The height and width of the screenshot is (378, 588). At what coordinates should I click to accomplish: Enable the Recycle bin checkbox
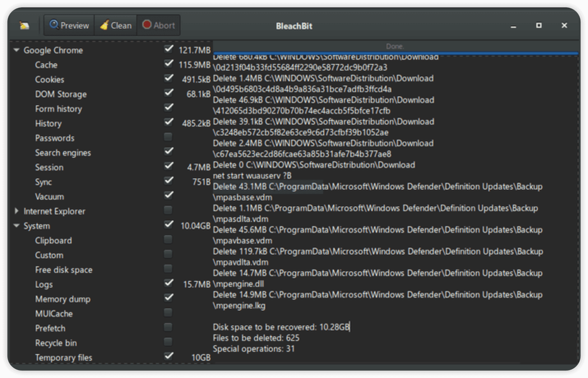click(x=168, y=341)
